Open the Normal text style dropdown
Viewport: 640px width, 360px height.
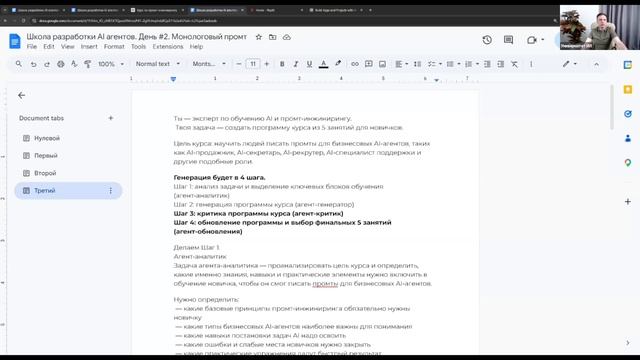(x=158, y=64)
